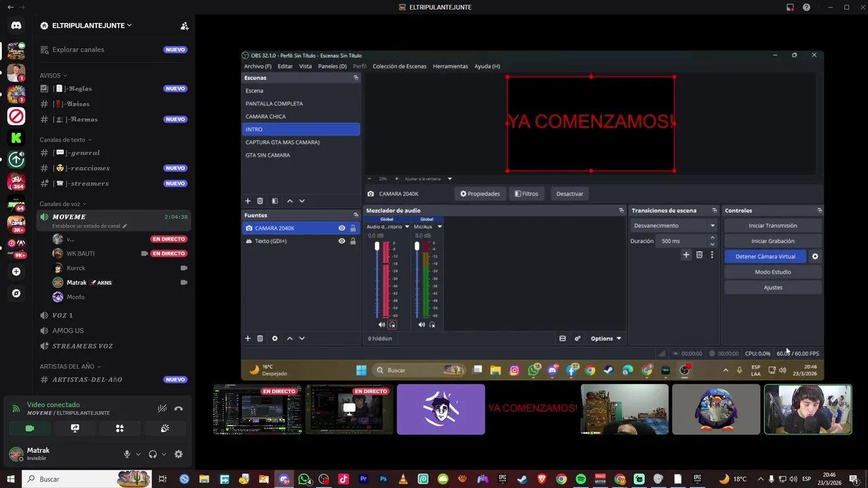This screenshot has width=868, height=488.
Task: Move selected scene down in Escenas
Action: pos(302,201)
